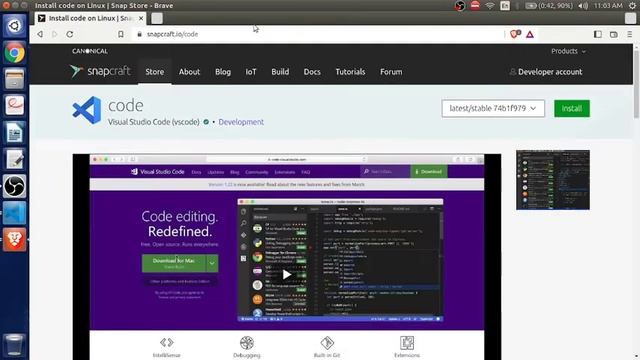Open the Files manager dock icon
The width and height of the screenshot is (640, 360).
[14, 79]
